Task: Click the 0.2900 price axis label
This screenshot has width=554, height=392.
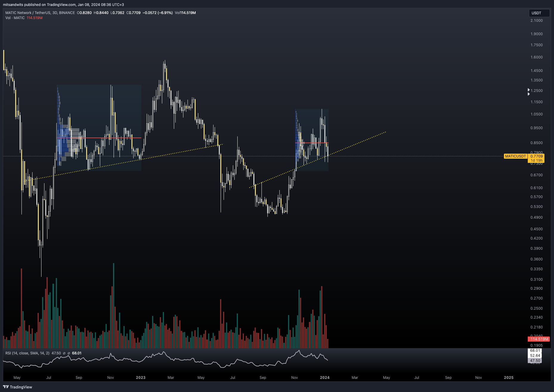Action: pos(536,288)
